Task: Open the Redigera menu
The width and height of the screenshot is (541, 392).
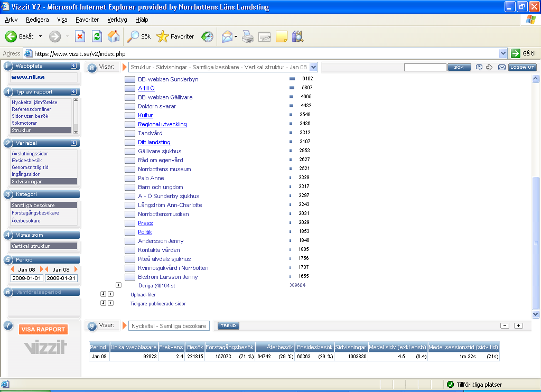Action: pos(38,20)
